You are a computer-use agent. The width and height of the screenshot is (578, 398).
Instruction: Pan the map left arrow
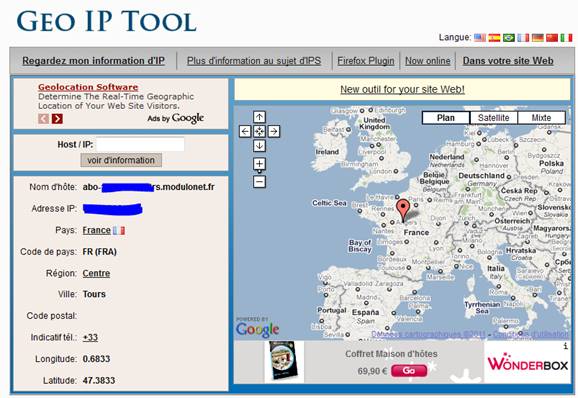[245, 131]
